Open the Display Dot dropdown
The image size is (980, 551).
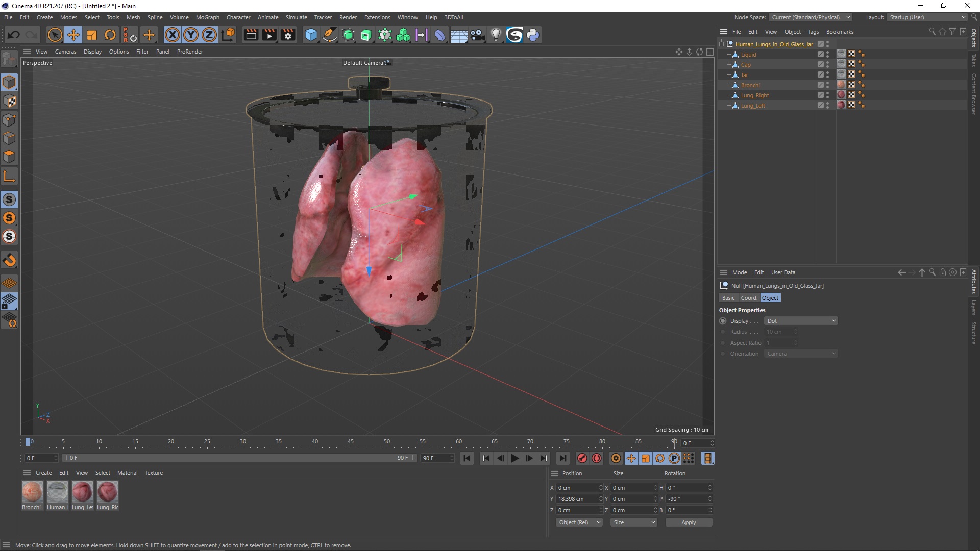(801, 321)
